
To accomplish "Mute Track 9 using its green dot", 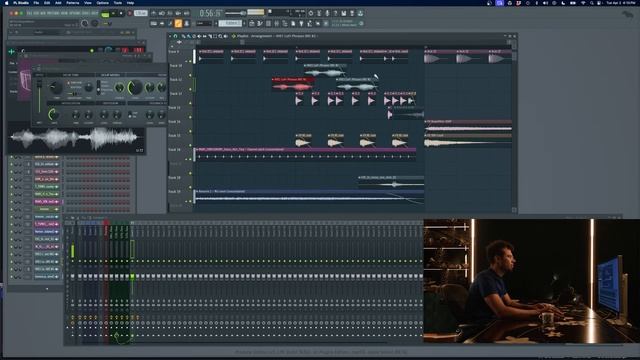I will tap(190, 61).
